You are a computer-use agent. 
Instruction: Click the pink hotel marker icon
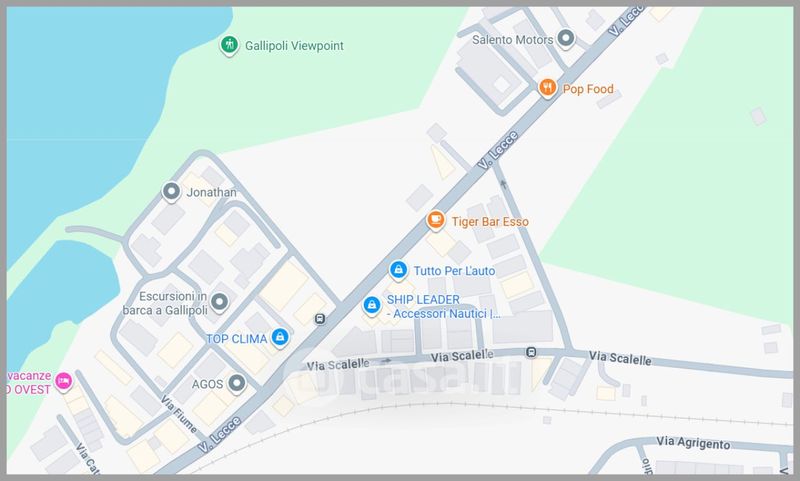coord(64,381)
